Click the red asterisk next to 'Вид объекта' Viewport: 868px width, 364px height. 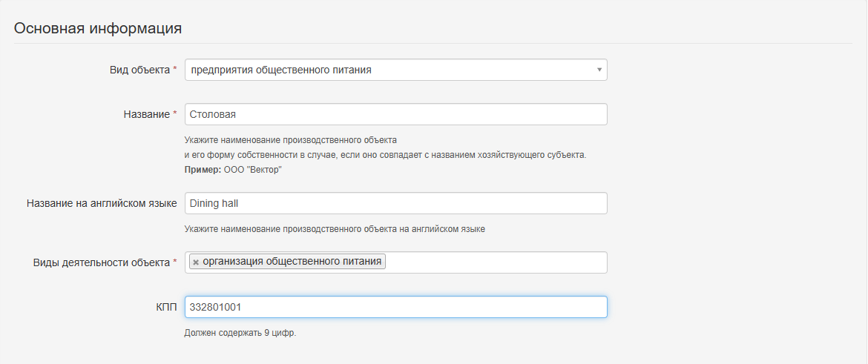pyautogui.click(x=175, y=70)
